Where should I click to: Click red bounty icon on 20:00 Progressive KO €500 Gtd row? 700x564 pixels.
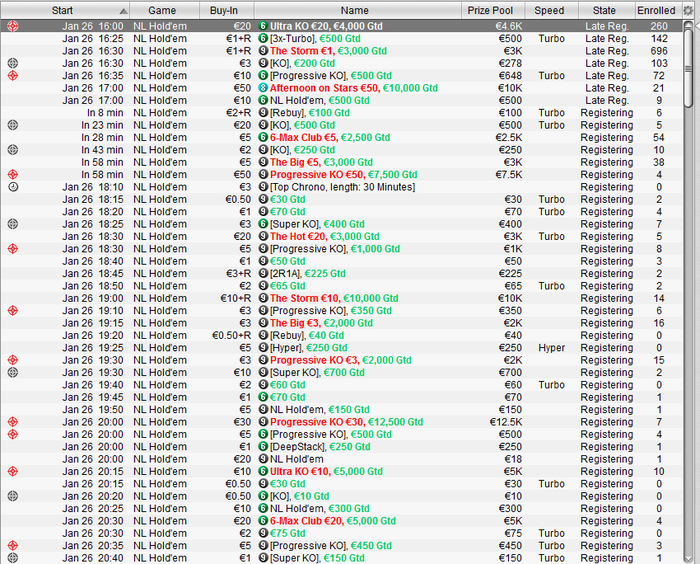[13, 434]
